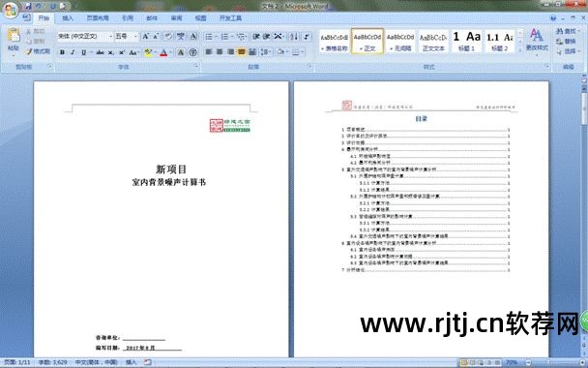This screenshot has width=588, height=368.
Task: Sort the selected text with the A-Z sort icon
Action: coord(294,37)
